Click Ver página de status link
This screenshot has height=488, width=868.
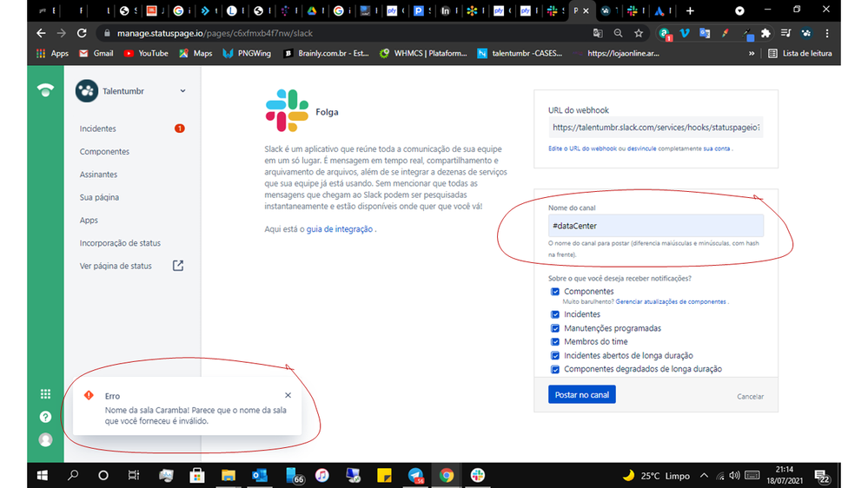[x=116, y=266]
